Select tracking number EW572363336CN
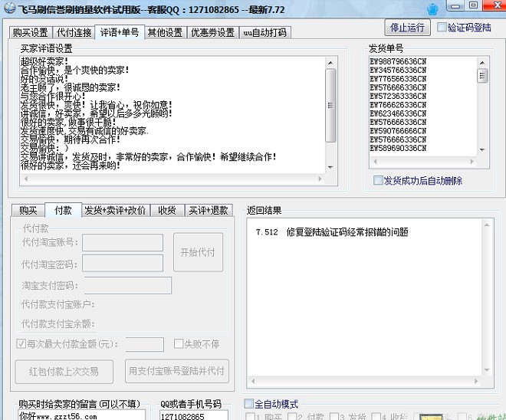 (398, 96)
